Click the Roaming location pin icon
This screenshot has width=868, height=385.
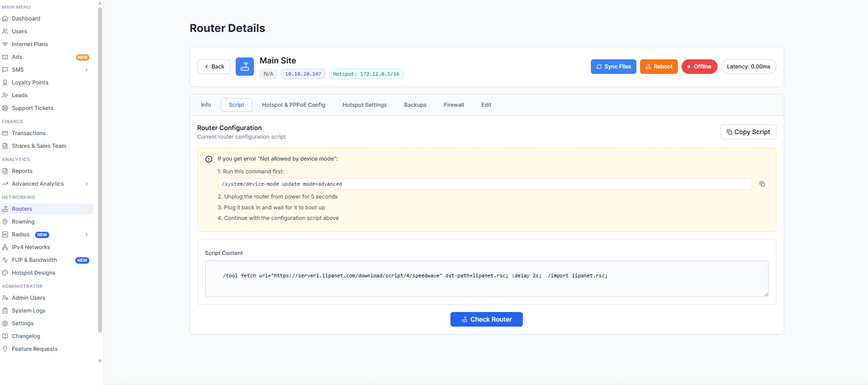5,222
